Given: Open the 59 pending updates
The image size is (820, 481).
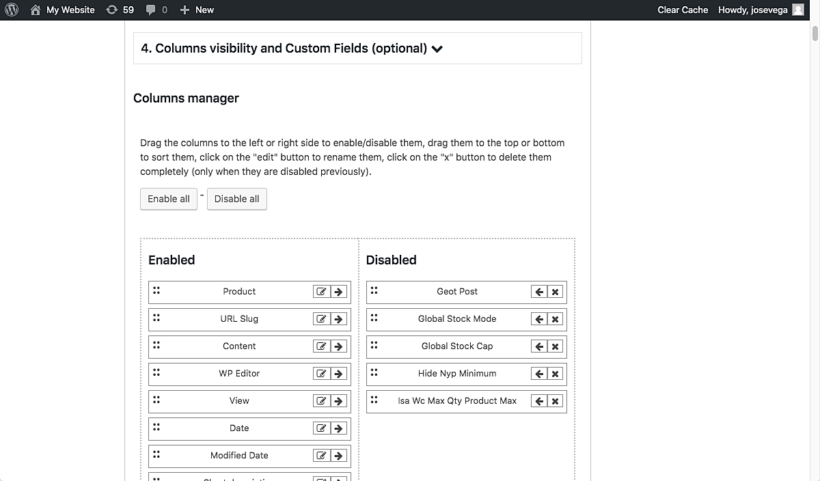Looking at the screenshot, I should 120,9.
